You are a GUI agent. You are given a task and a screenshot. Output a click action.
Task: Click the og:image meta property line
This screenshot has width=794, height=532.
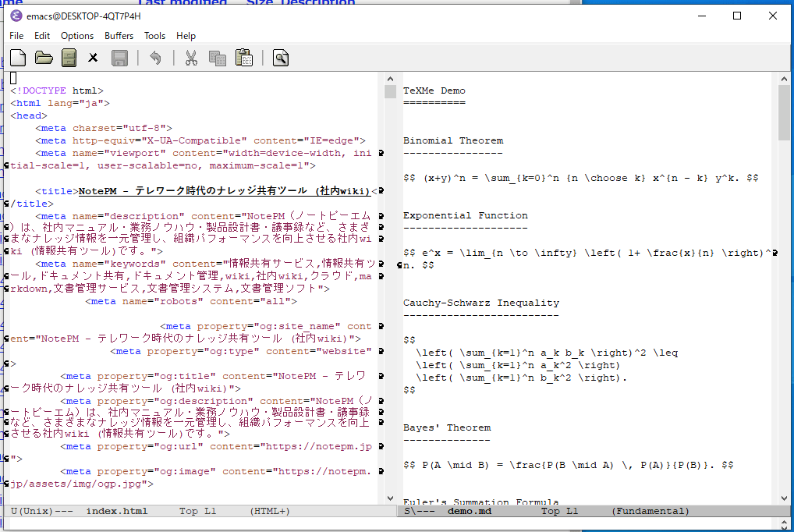[x=216, y=472]
